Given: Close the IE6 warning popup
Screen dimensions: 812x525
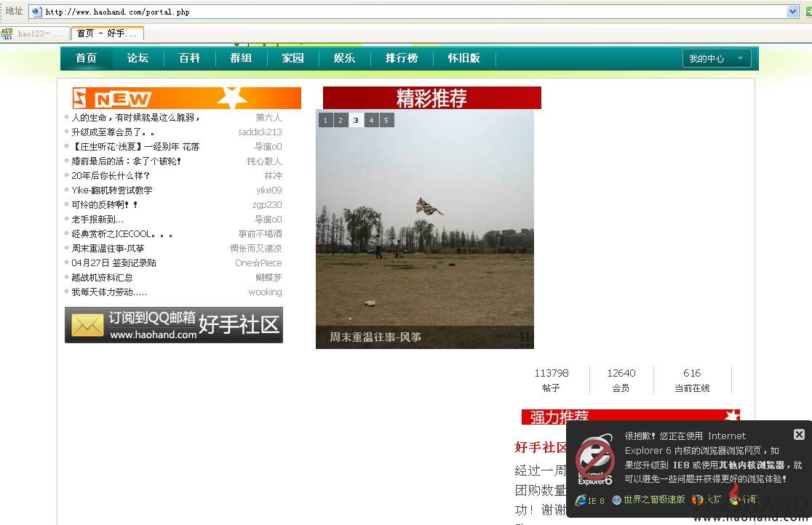Looking at the screenshot, I should tap(799, 434).
